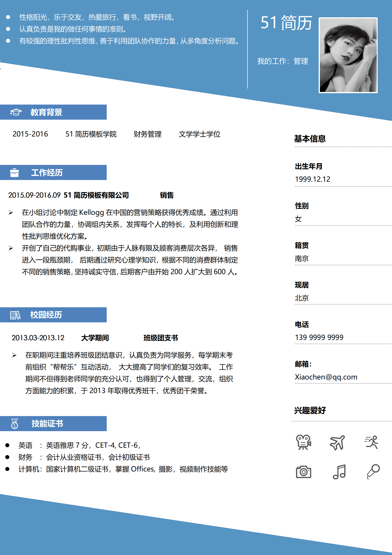This screenshot has height=555, width=392.
Task: Click the medal icon beside 技能证书
Action: pos(15,423)
